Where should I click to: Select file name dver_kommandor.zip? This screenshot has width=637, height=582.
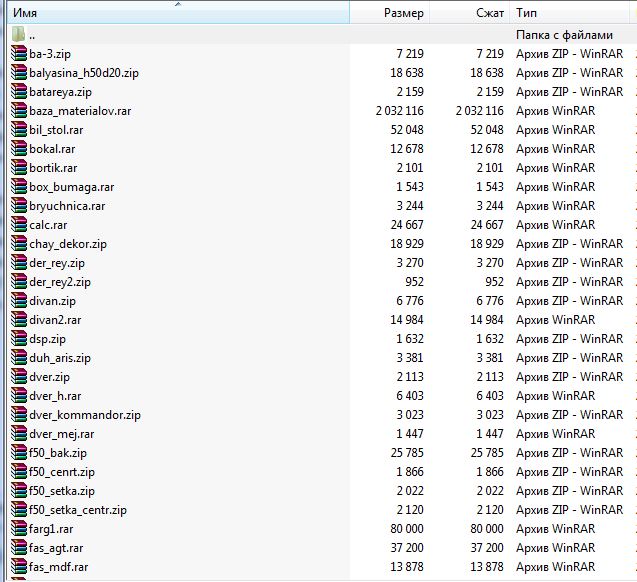point(85,415)
